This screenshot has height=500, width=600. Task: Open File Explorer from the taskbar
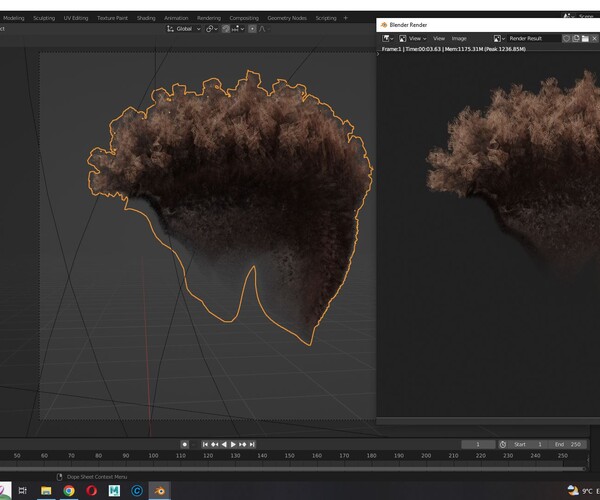46,490
